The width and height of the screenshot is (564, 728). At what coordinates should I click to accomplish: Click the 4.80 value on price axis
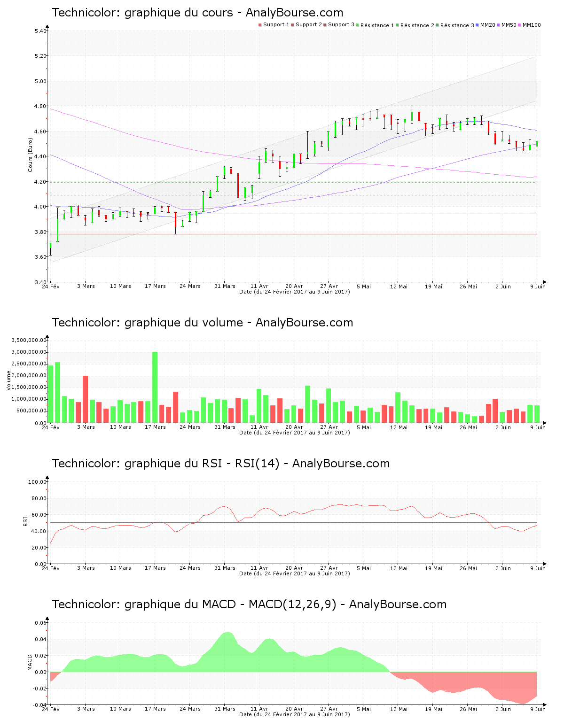pos(40,106)
